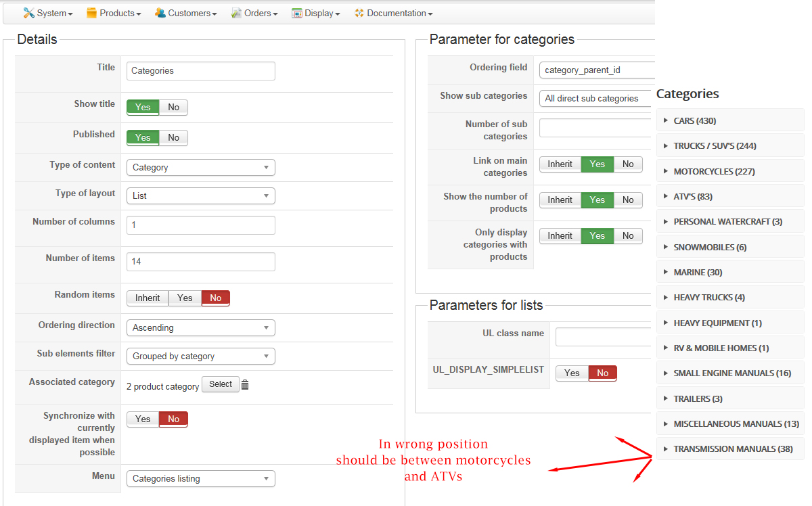Click the Products menu box icon
Screen dimensions: 812x506
(91, 13)
